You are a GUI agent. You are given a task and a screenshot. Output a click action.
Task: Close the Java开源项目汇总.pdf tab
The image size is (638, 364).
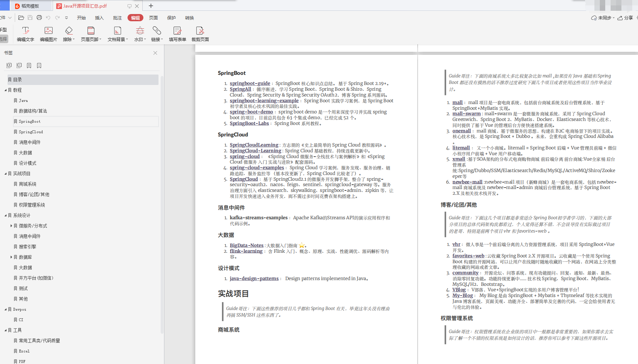coord(137,6)
